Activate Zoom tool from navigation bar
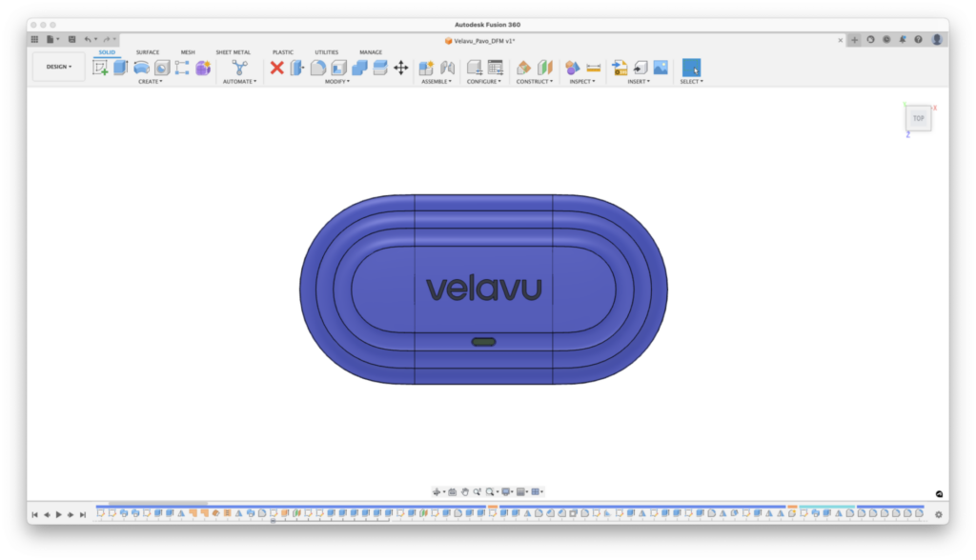Image resolution: width=976 pixels, height=560 pixels. coord(478,490)
